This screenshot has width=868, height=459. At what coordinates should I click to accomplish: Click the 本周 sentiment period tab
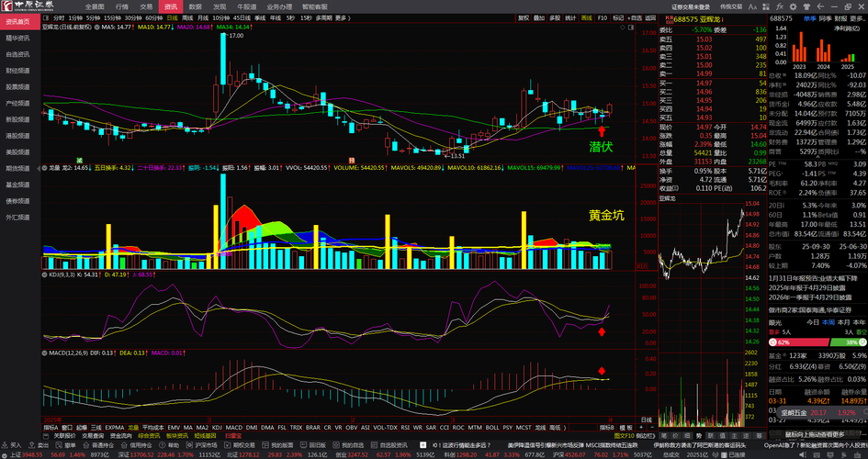[x=829, y=322]
